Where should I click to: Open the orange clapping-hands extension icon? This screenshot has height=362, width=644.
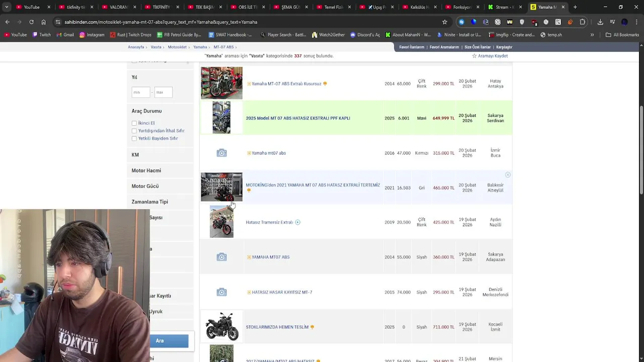pos(570,22)
